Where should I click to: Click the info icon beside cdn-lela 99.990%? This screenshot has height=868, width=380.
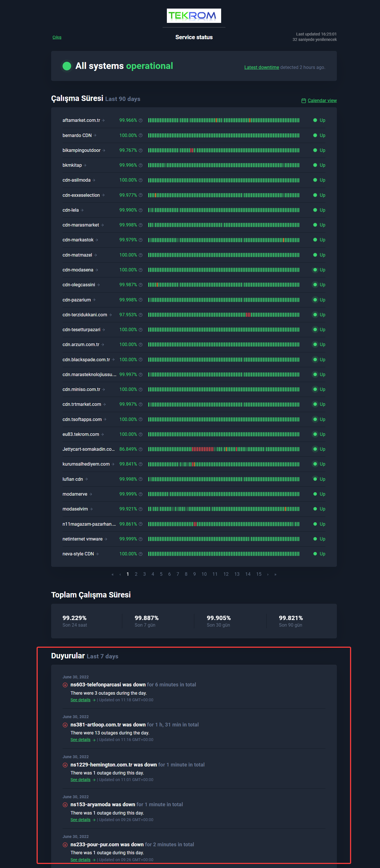tap(141, 210)
